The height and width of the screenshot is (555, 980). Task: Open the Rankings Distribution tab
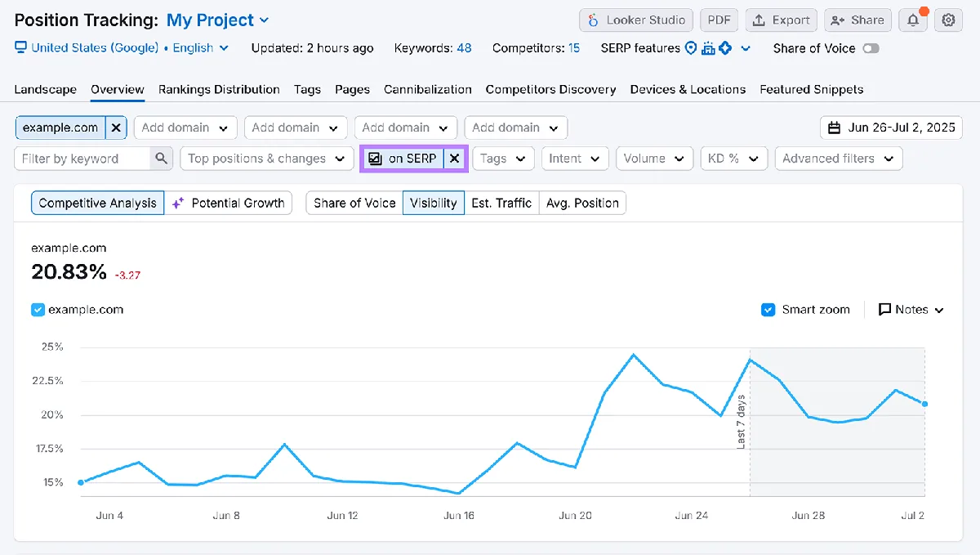click(x=219, y=89)
